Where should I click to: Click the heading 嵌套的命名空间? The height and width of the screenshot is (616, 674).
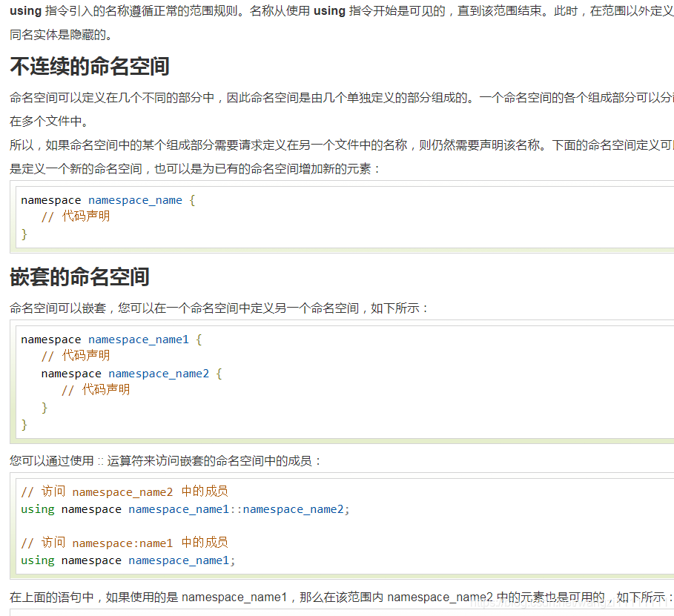click(x=79, y=276)
